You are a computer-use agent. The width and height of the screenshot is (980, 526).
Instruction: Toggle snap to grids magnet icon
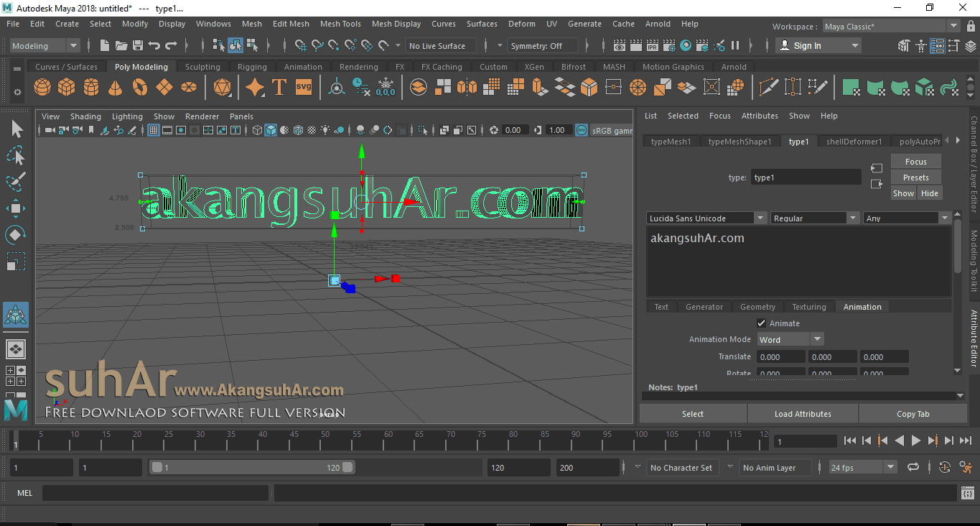click(302, 46)
